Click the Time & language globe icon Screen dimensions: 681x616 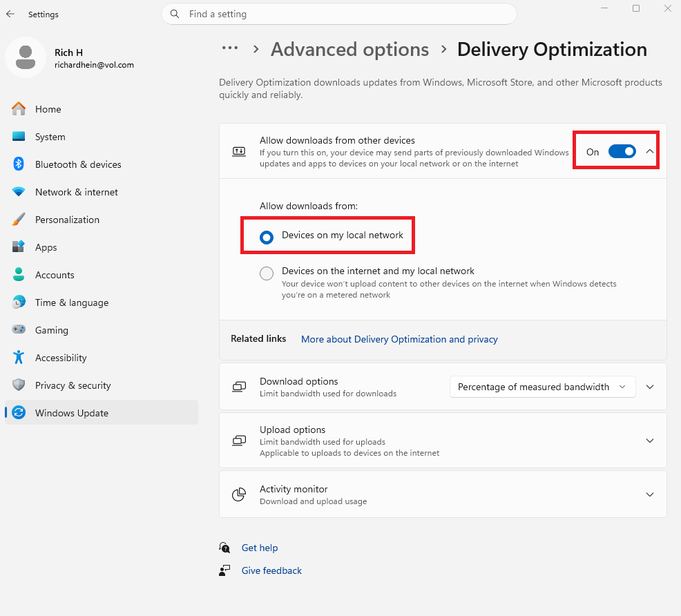click(x=19, y=302)
